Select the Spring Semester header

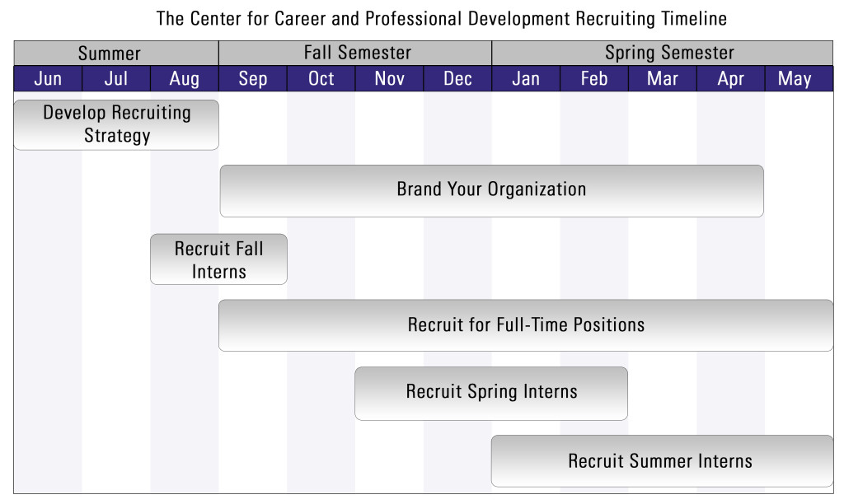663,54
